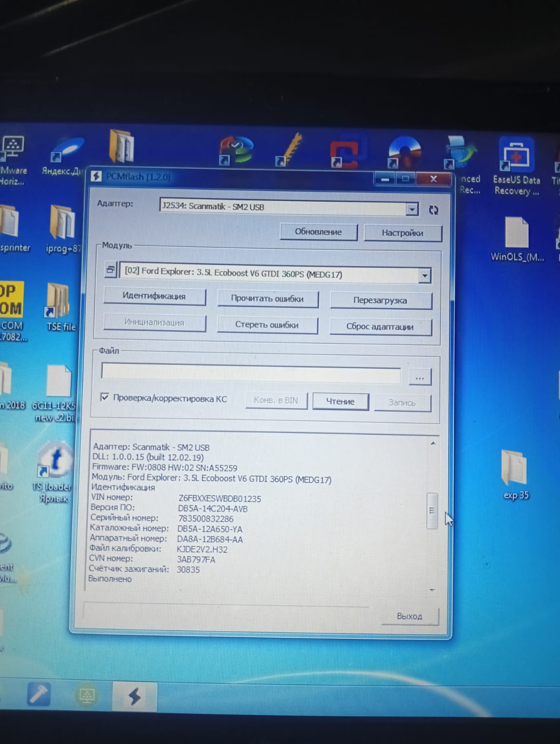
Task: Open Настройки settings
Action: click(x=402, y=232)
